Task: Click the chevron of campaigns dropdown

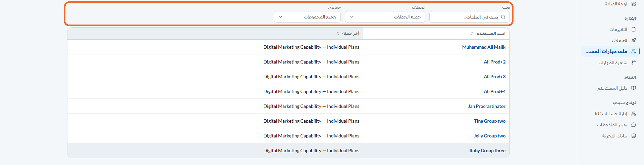Action: pos(352,17)
